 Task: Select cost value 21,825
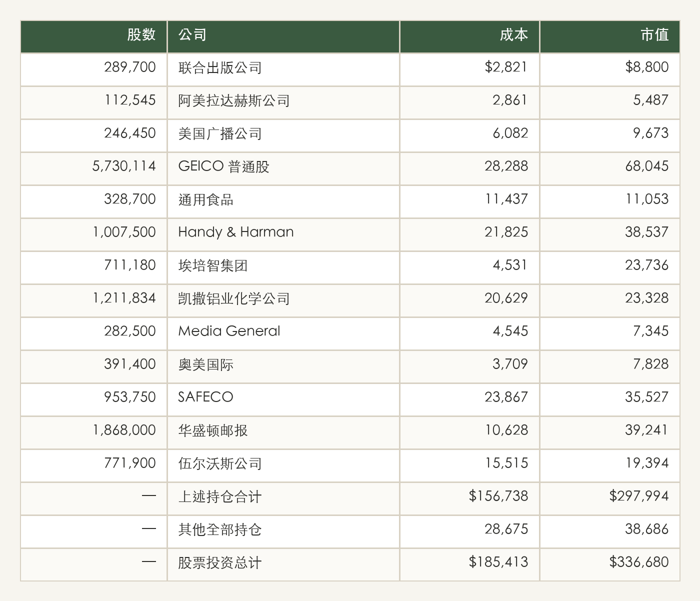(x=506, y=232)
